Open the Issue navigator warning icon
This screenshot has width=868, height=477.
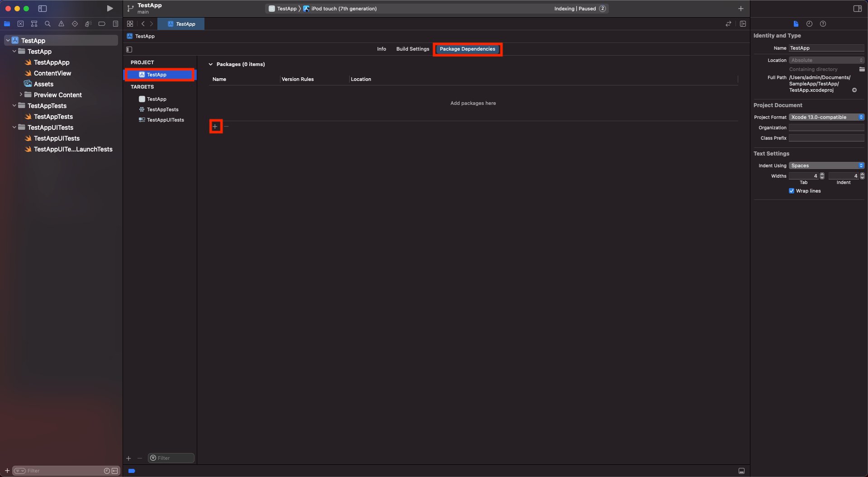[61, 24]
